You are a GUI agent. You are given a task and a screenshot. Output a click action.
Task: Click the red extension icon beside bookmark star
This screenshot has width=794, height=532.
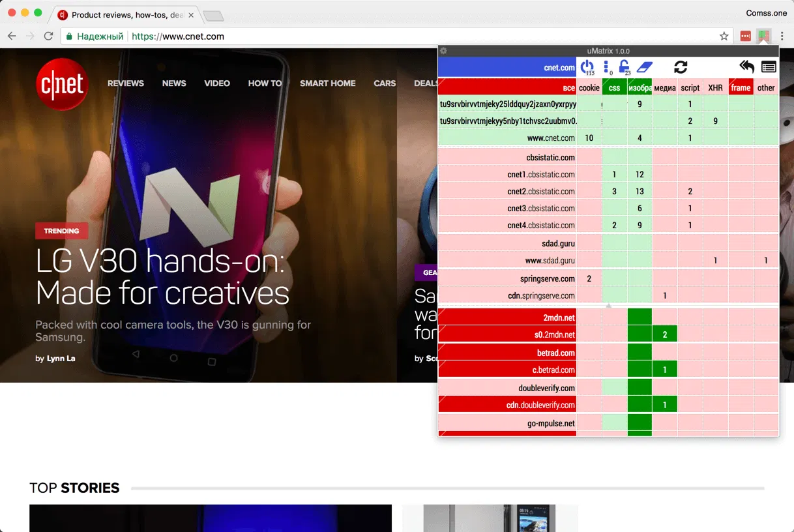[745, 36]
